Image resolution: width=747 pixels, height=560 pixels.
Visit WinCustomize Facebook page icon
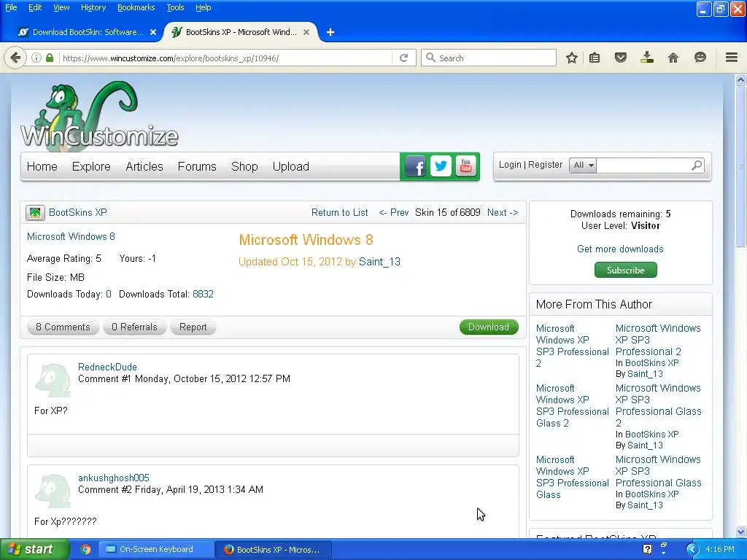[415, 166]
